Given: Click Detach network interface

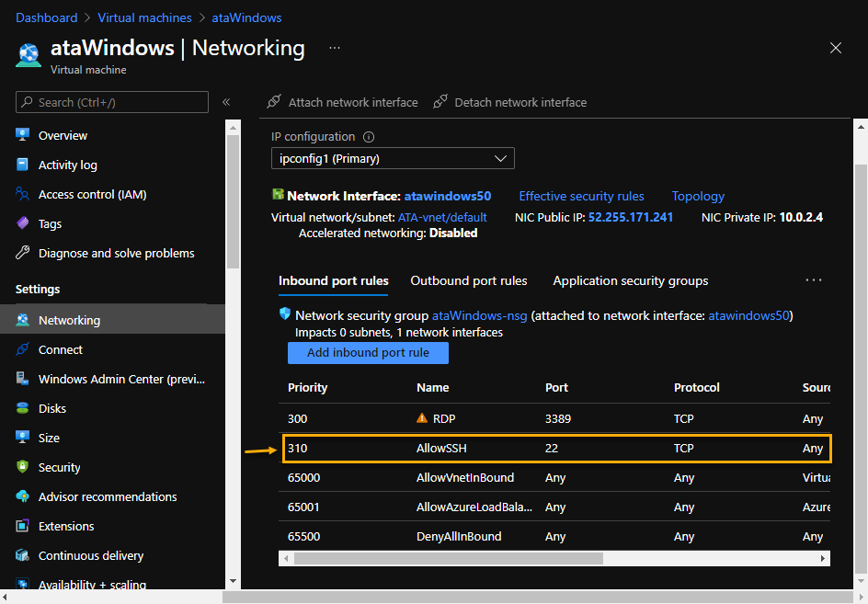Looking at the screenshot, I should tap(509, 102).
